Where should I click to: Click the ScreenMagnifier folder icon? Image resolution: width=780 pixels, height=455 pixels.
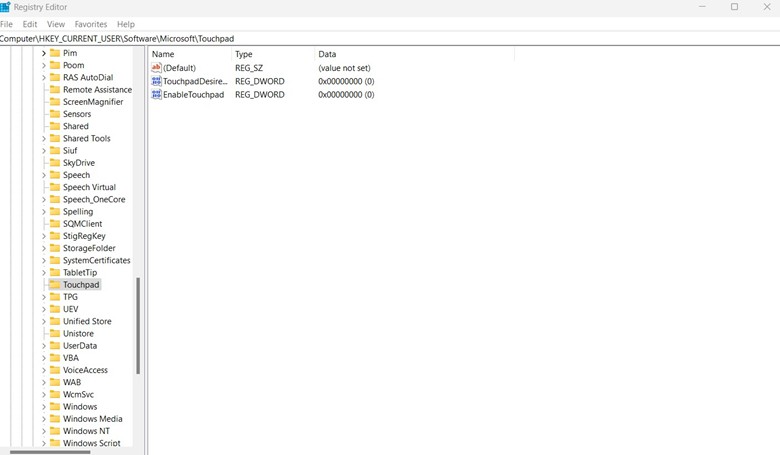pyautogui.click(x=55, y=101)
